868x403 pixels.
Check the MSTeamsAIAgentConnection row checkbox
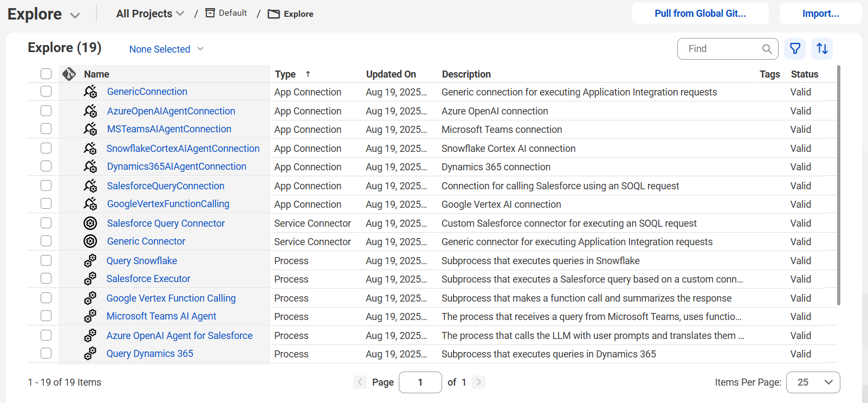point(46,129)
